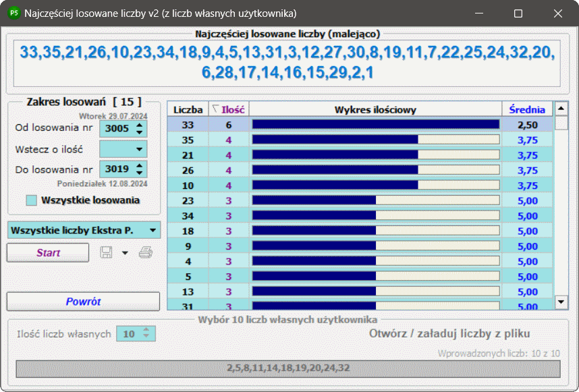Click the table vertical scrollbar thumb

click(x=561, y=123)
